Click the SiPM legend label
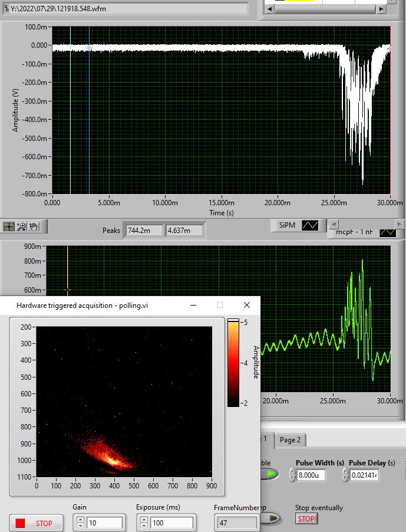The image size is (406, 532). pyautogui.click(x=287, y=225)
